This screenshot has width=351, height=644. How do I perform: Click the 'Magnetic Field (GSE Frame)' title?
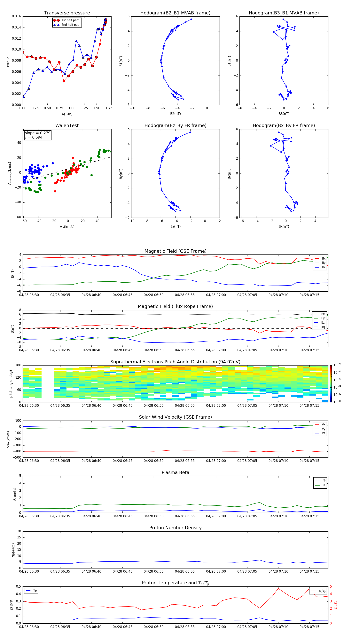(175, 251)
